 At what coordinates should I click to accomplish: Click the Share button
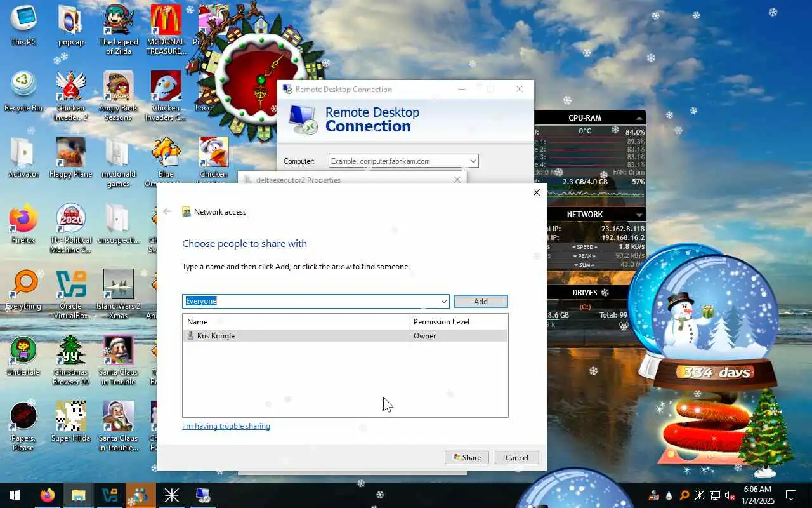click(x=466, y=457)
